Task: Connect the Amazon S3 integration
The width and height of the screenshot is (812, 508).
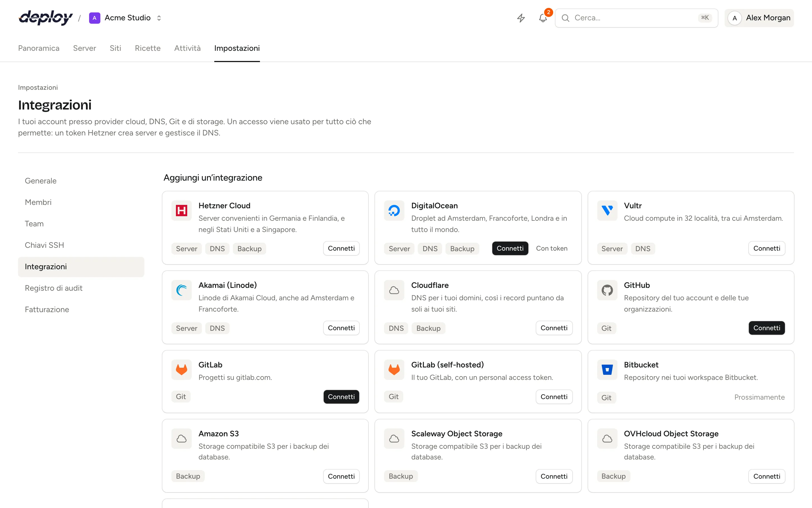Action: 341,476
